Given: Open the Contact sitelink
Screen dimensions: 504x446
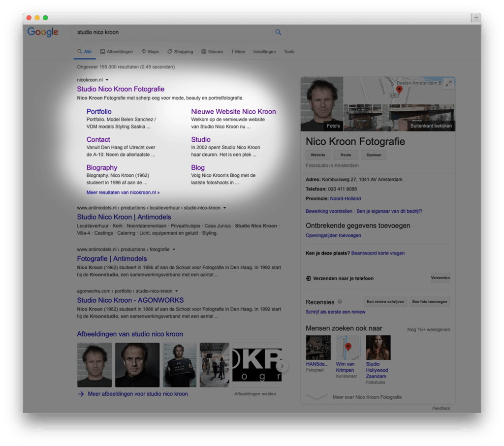Looking at the screenshot, I should pos(98,139).
